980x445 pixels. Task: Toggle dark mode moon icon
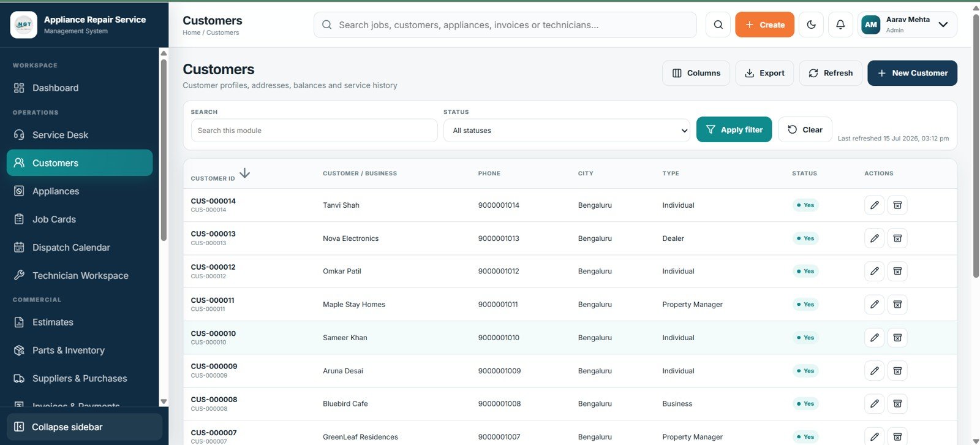811,25
